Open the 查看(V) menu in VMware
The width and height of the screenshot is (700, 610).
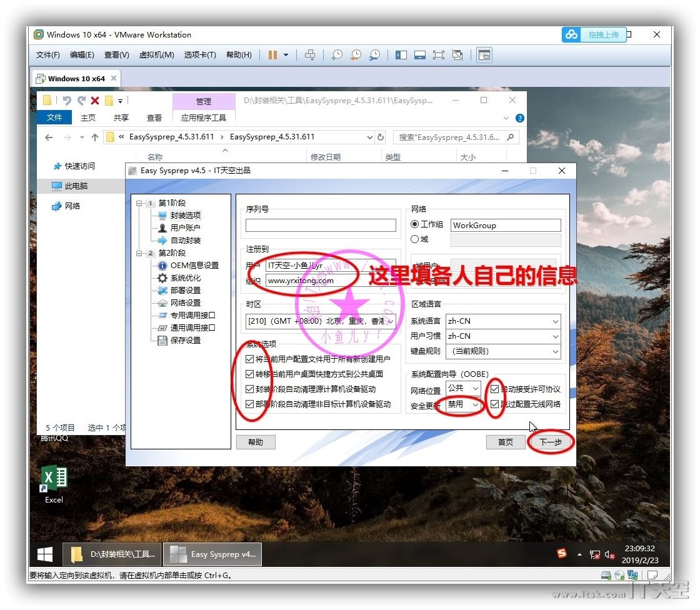tap(116, 55)
